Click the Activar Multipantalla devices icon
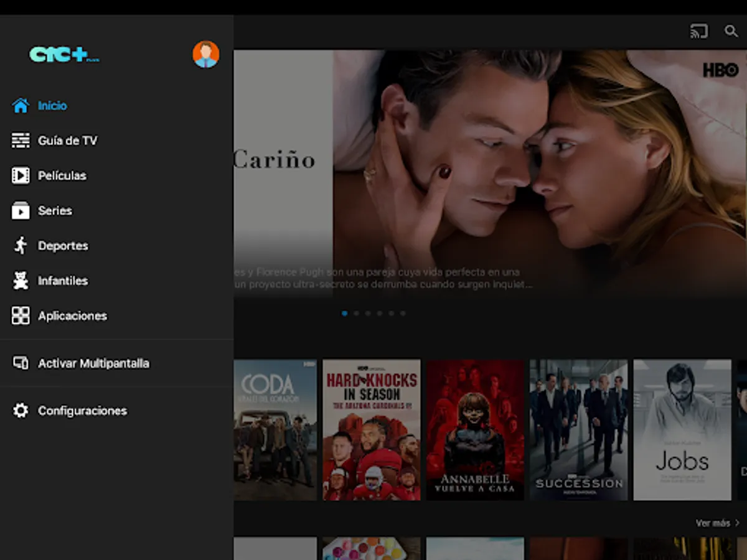The width and height of the screenshot is (747, 560). (21, 363)
